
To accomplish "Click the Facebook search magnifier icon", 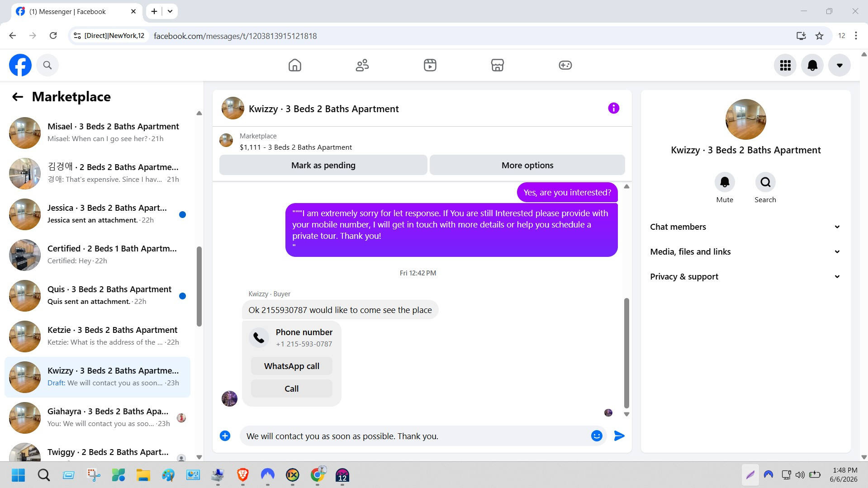I will (47, 65).
